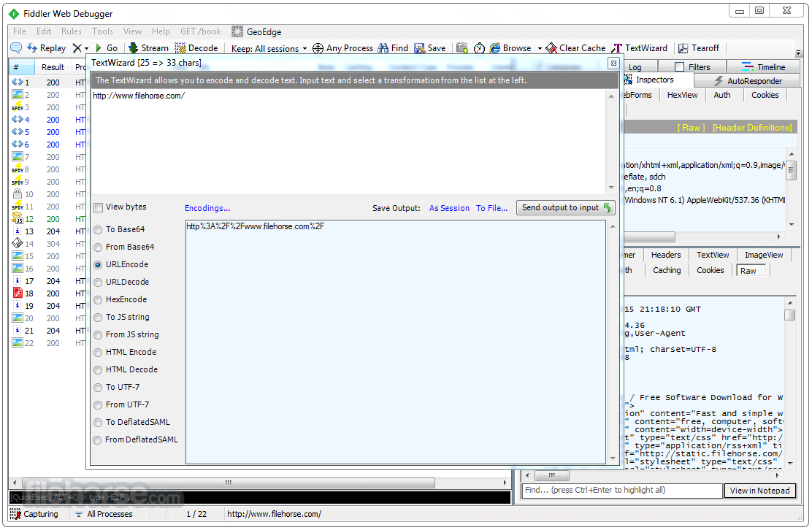The width and height of the screenshot is (812, 530).
Task: Click All Processes status bar filter
Action: 104,515
